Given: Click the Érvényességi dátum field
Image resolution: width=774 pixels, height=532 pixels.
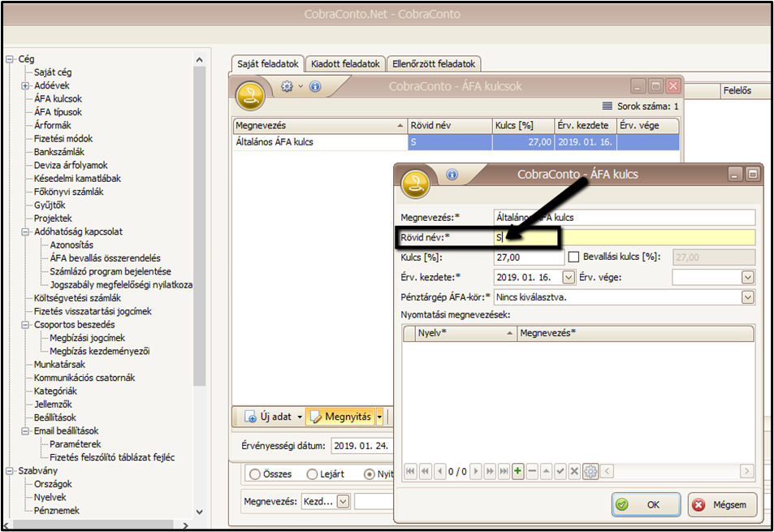Looking at the screenshot, I should (x=362, y=446).
